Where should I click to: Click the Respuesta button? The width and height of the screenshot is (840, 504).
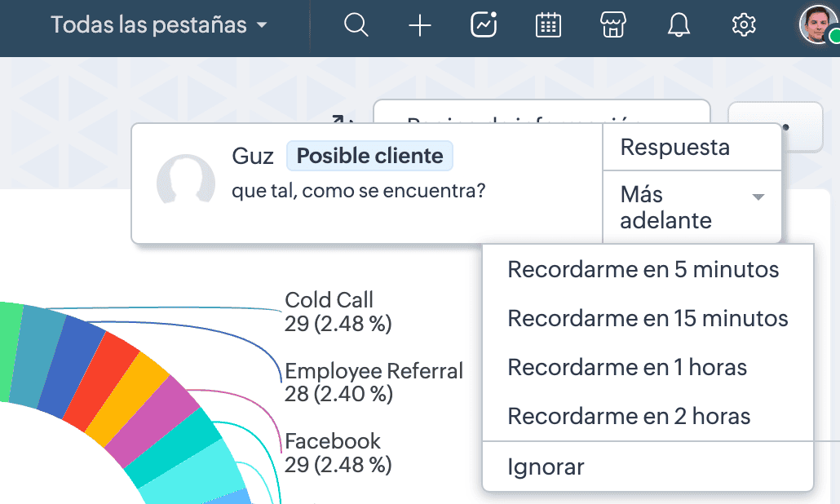click(x=692, y=148)
